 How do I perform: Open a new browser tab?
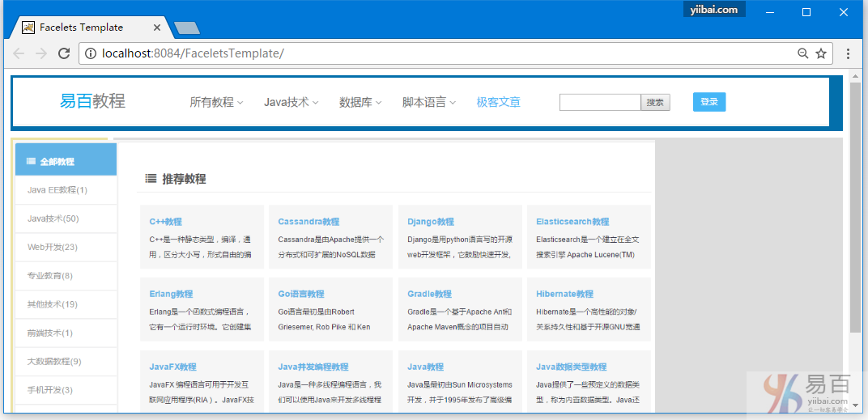point(186,28)
